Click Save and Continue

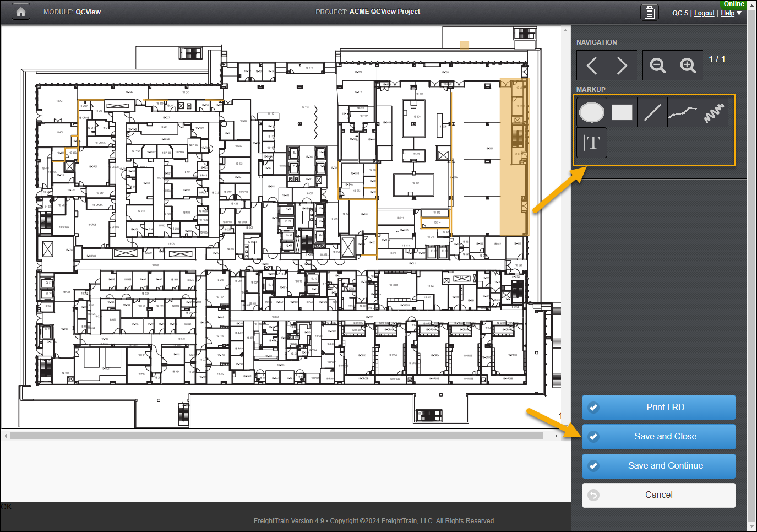coord(659,466)
